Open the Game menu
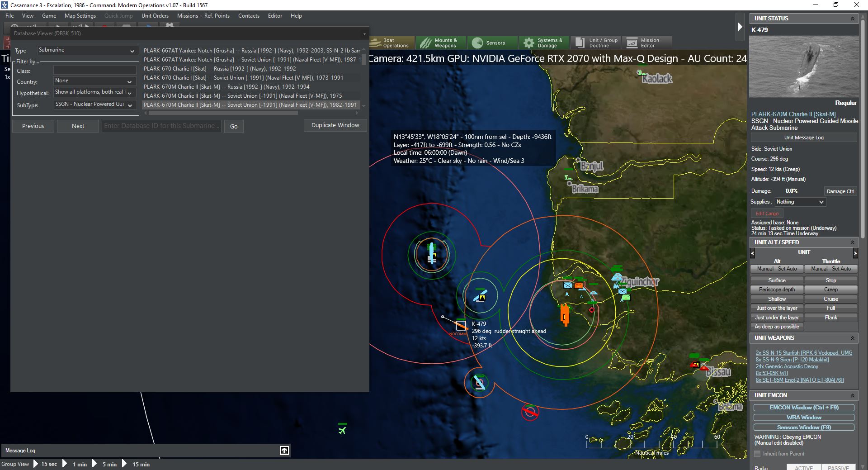This screenshot has height=470, width=868. (49, 16)
